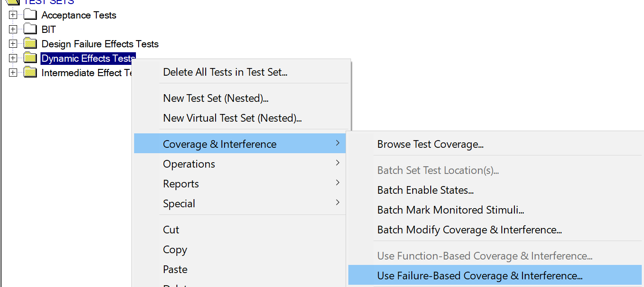This screenshot has width=644, height=287.
Task: Click the Dynamic Effects Tests folder icon
Action: (x=30, y=59)
